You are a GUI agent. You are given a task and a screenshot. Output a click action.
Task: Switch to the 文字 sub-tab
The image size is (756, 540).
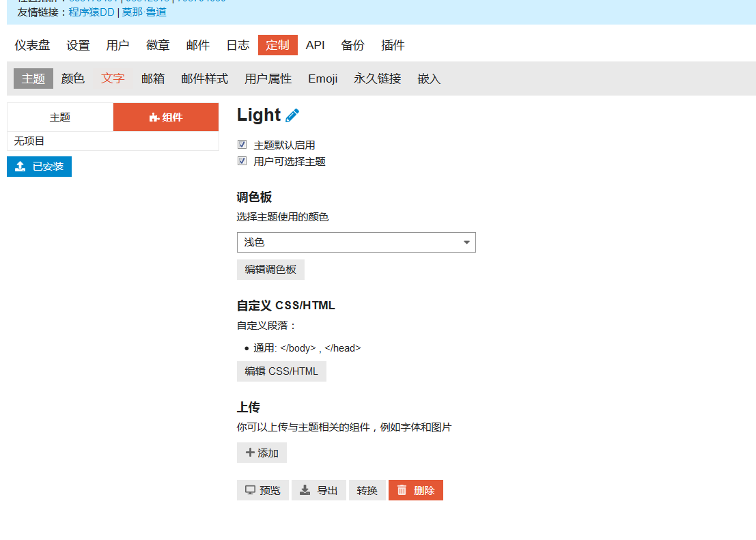click(x=113, y=79)
